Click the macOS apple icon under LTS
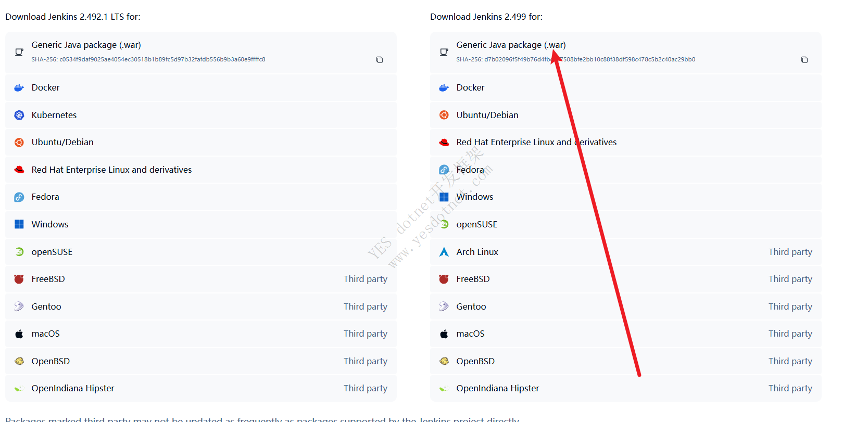868x422 pixels. (x=19, y=334)
